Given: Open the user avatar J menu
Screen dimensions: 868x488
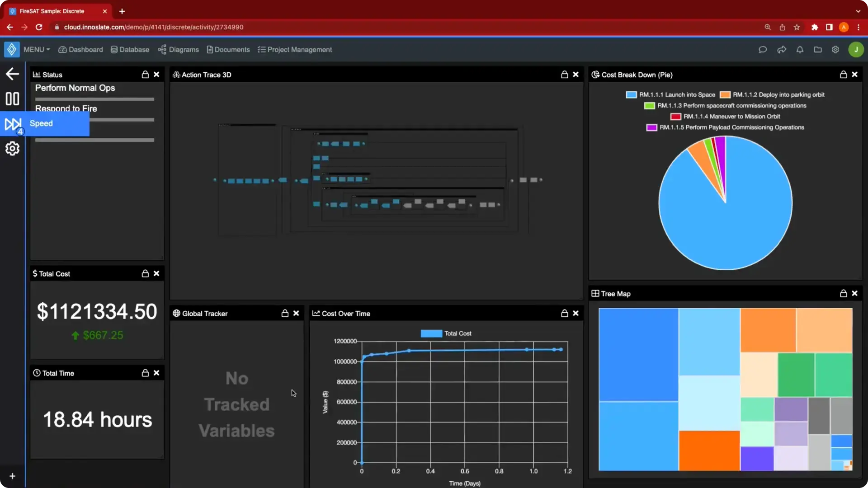Looking at the screenshot, I should [856, 50].
